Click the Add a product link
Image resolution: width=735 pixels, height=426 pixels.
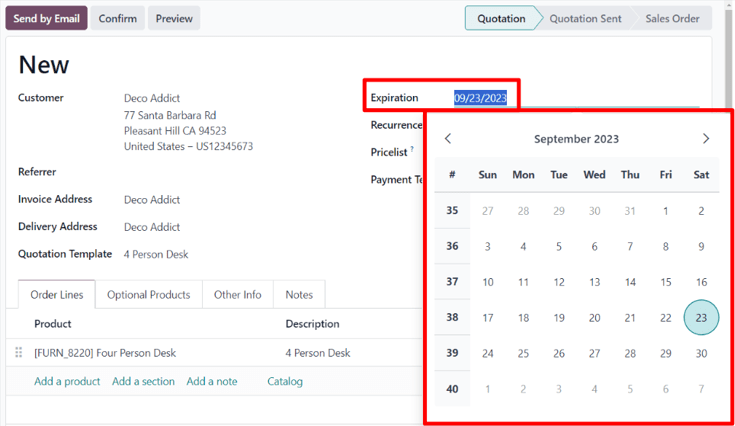pyautogui.click(x=67, y=381)
